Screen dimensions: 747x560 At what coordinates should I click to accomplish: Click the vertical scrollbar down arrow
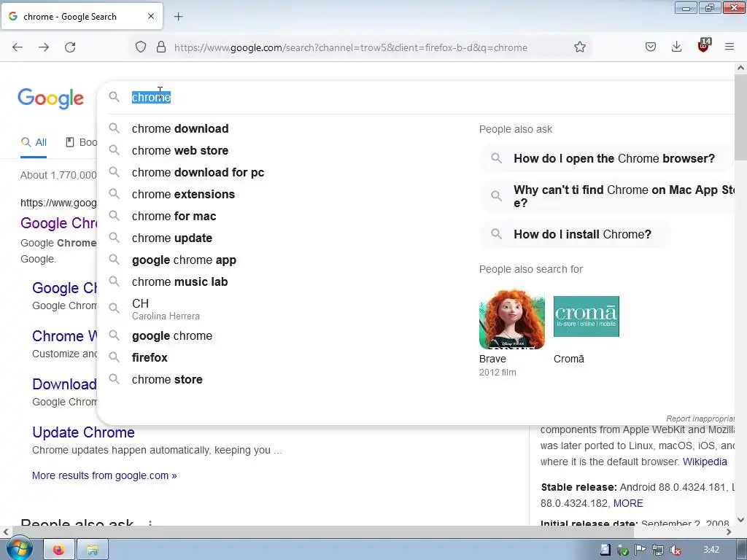pos(740,519)
